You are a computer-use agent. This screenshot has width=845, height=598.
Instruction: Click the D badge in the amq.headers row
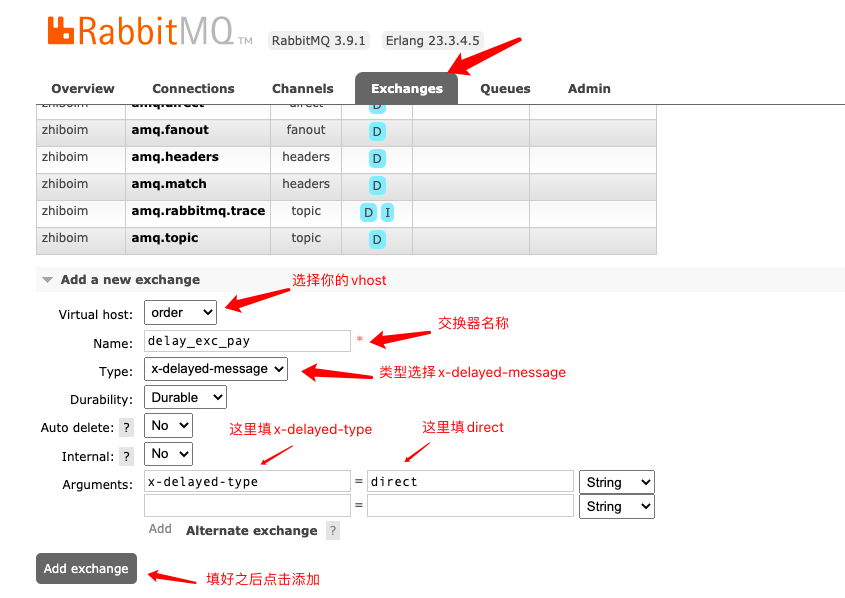pyautogui.click(x=377, y=158)
